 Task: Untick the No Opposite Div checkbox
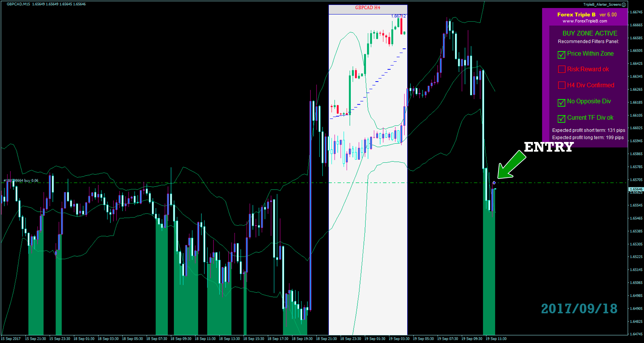pyautogui.click(x=561, y=102)
